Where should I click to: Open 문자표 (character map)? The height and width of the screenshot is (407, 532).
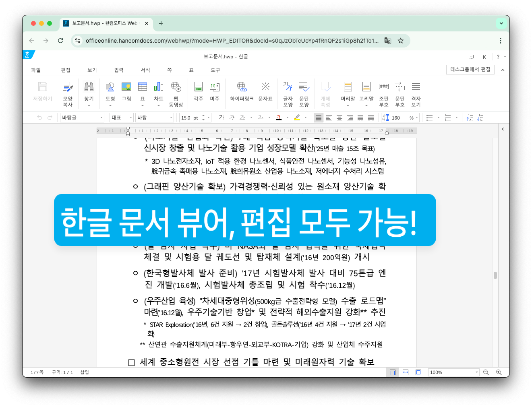265,91
